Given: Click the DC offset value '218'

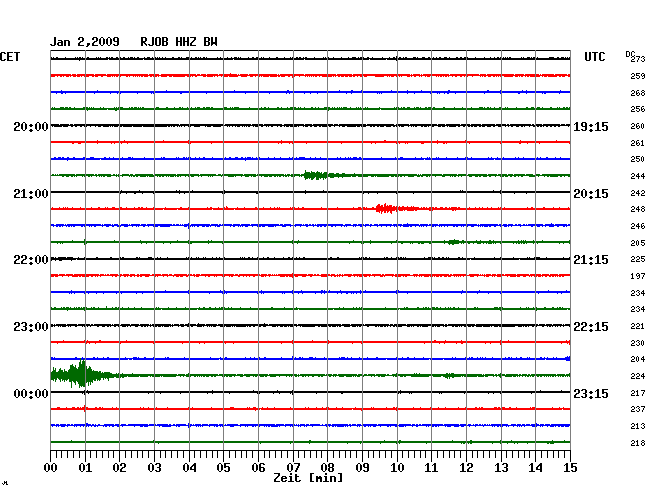Looking at the screenshot, I should pyautogui.click(x=638, y=443).
